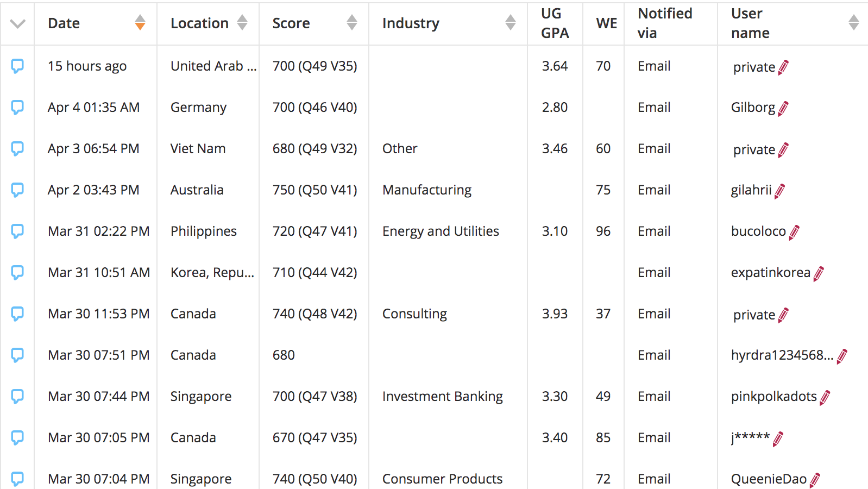Open the expatinkorea user profile link

pos(771,273)
